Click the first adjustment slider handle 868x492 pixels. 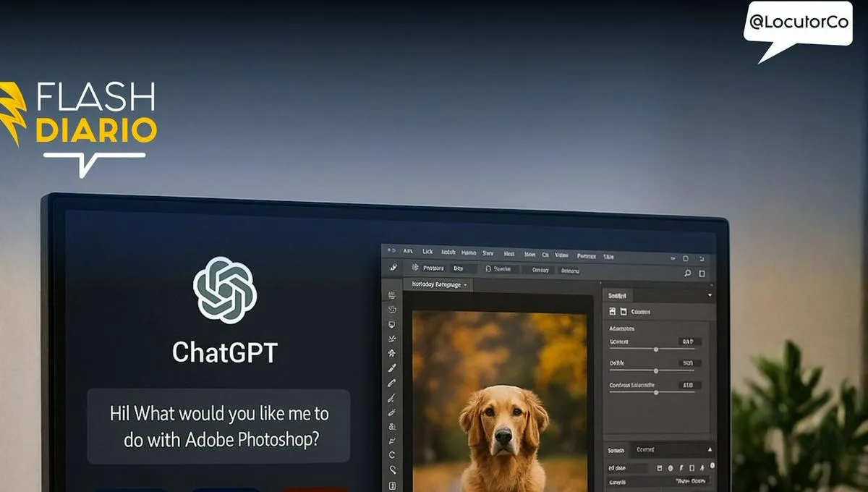point(656,349)
